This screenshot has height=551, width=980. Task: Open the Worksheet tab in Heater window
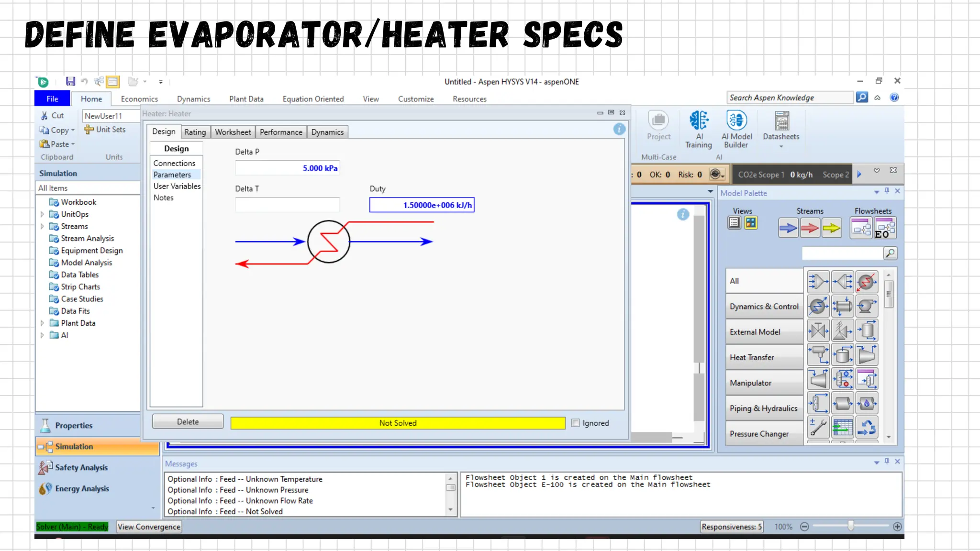point(233,132)
